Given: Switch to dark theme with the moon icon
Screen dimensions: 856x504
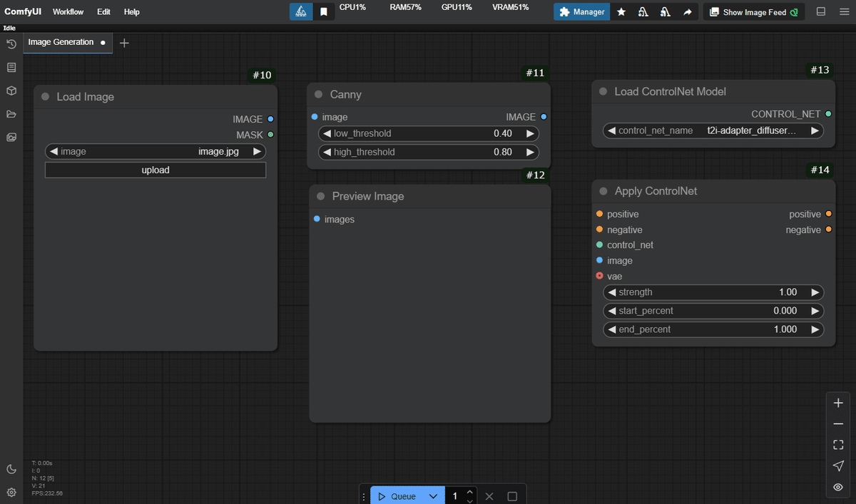Looking at the screenshot, I should pos(11,469).
